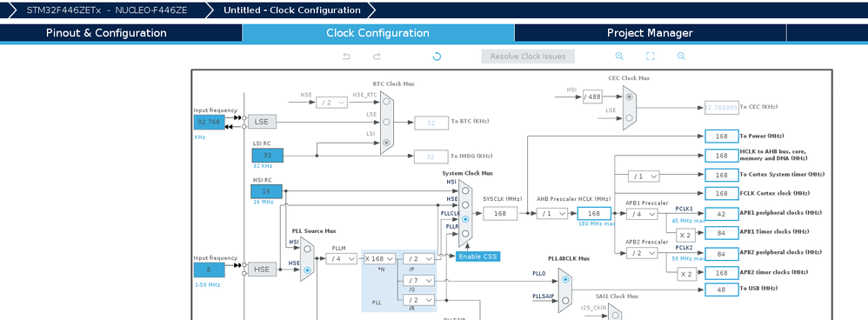This screenshot has width=868, height=320.
Task: Select PLLR on System Clock Mux
Action: 465,234
